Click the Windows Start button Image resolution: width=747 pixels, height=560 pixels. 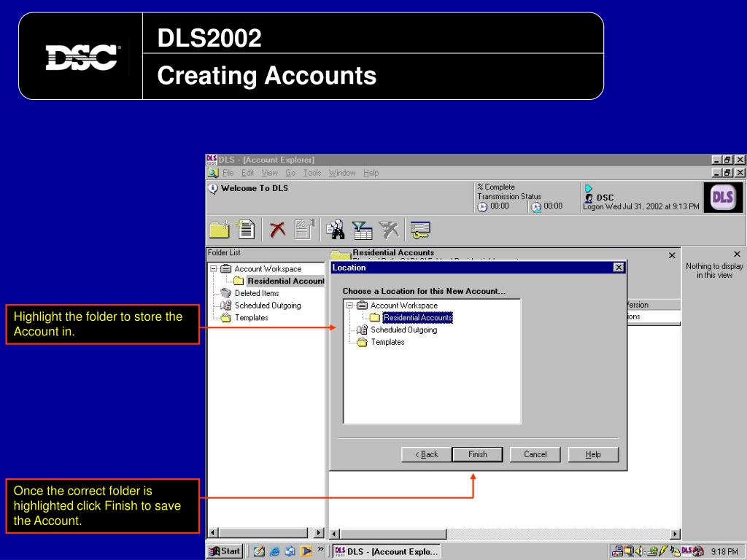(x=225, y=551)
